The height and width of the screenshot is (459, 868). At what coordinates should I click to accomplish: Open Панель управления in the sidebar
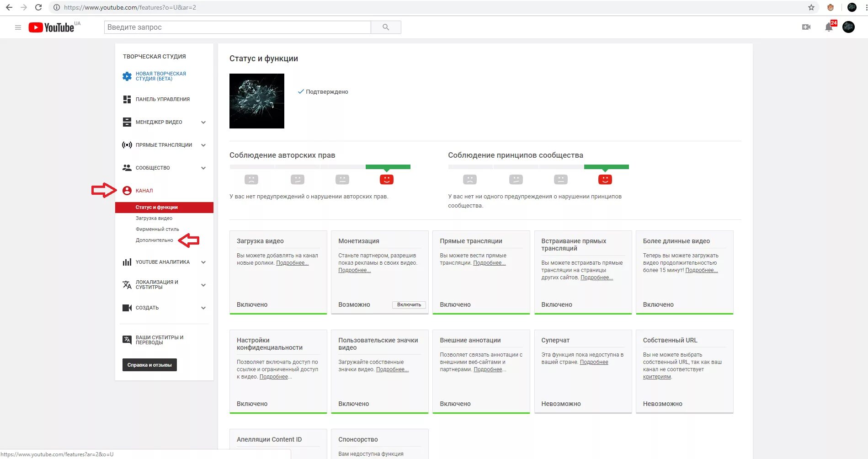163,99
